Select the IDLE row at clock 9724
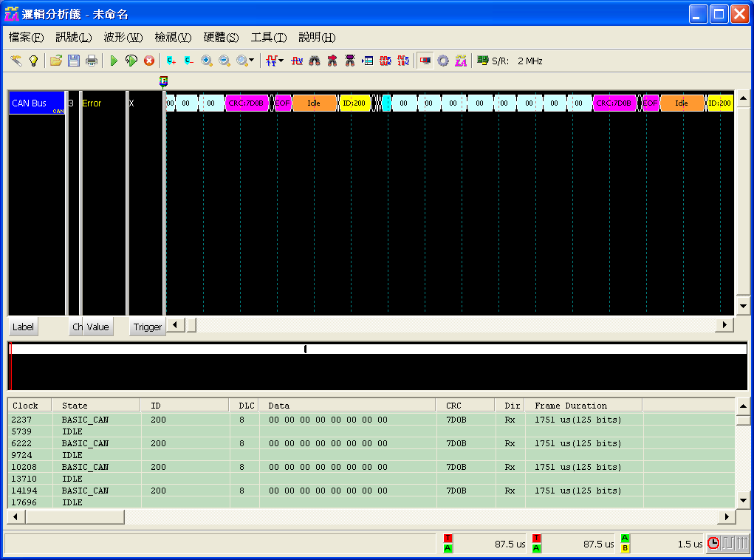 click(x=371, y=455)
